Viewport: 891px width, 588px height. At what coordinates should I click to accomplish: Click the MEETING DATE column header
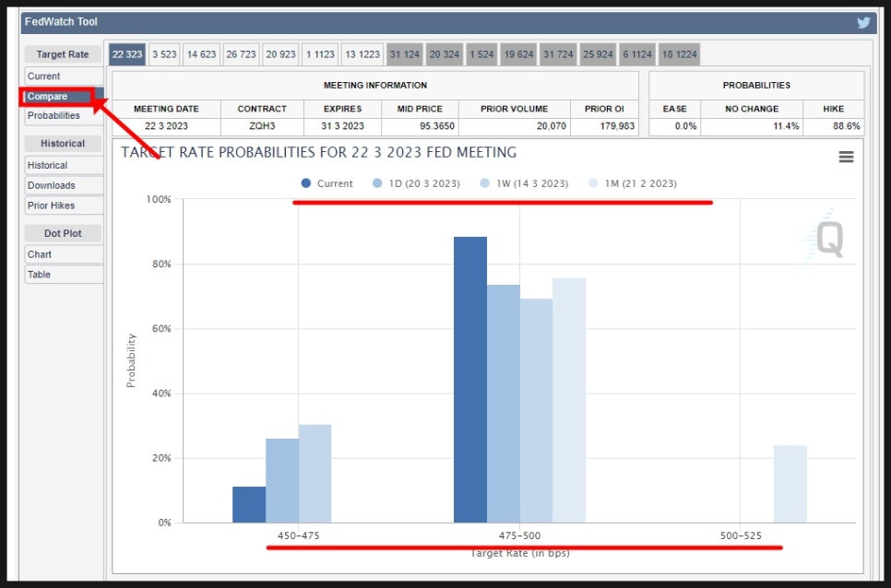(167, 109)
